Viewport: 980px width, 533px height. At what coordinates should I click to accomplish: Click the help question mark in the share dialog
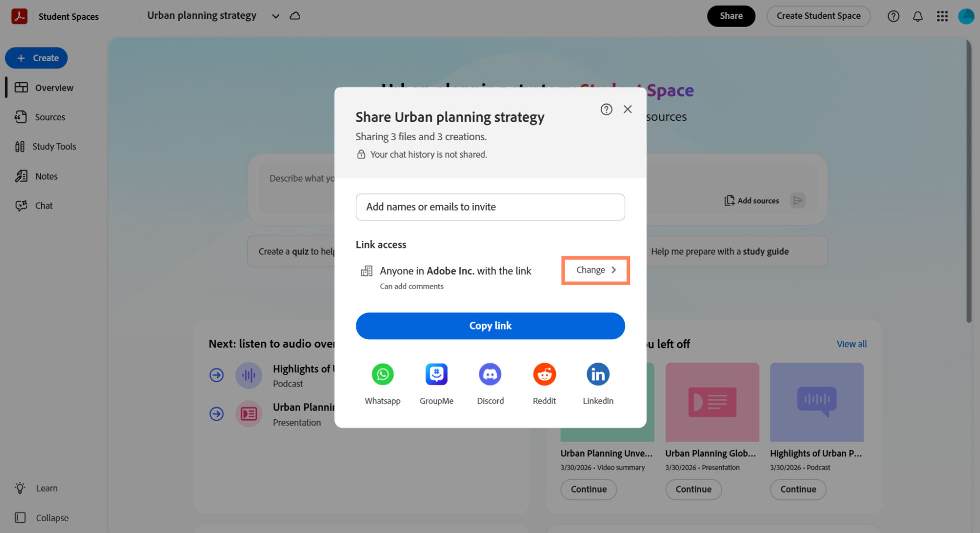[x=606, y=109]
